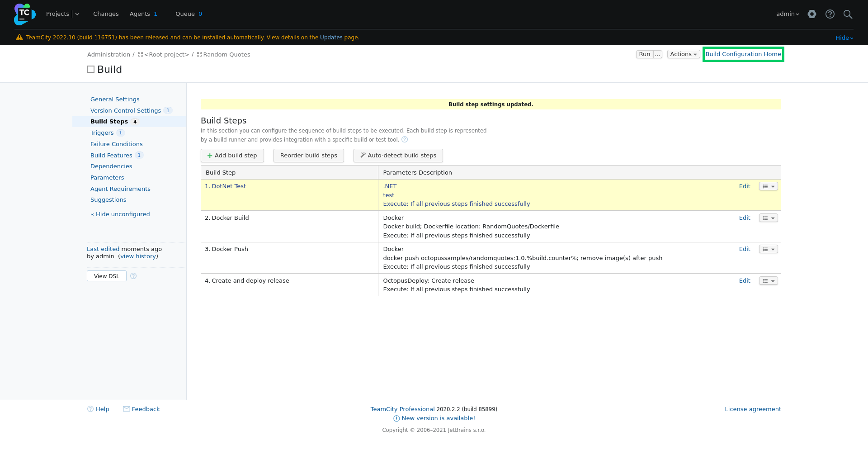Open Failure Conditions in sidebar

[x=116, y=144]
